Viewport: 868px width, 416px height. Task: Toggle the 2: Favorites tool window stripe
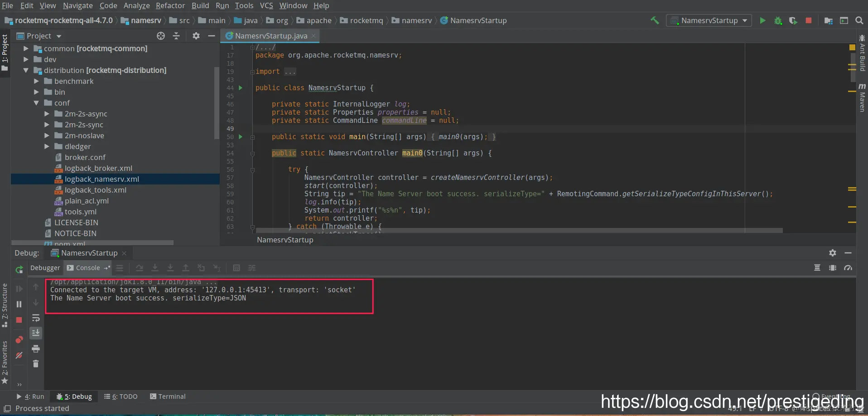(5, 363)
